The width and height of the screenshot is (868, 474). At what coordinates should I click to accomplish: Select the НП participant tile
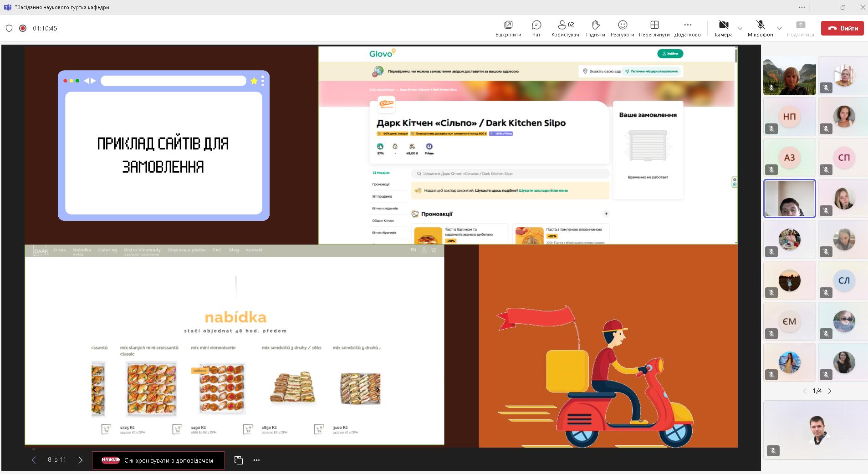[x=790, y=117]
